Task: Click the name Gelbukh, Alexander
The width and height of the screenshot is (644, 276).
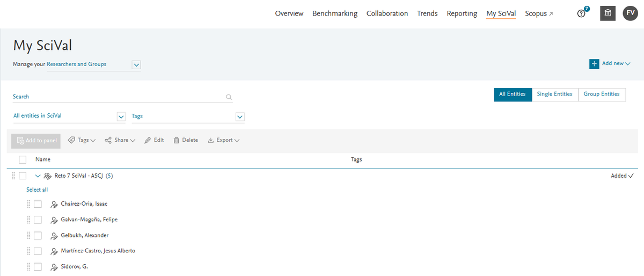Action: (x=85, y=235)
